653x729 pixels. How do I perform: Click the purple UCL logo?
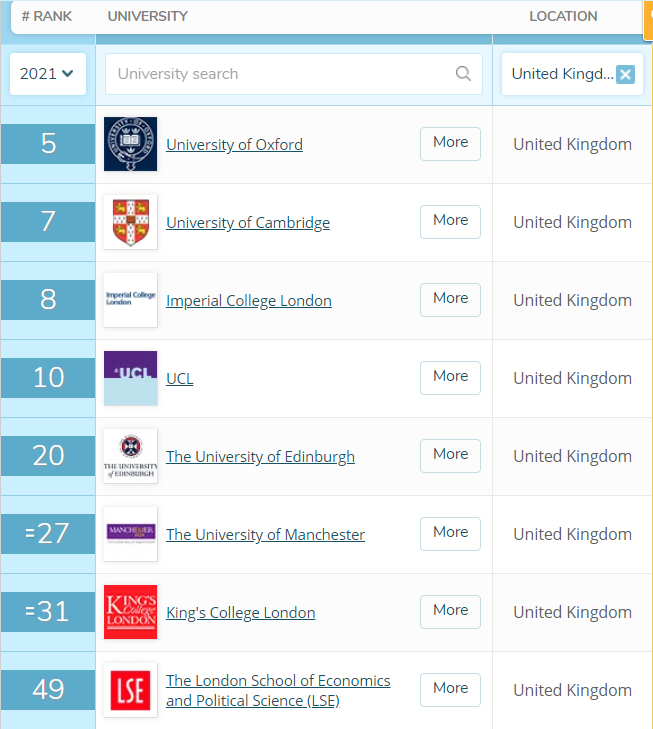pos(131,378)
